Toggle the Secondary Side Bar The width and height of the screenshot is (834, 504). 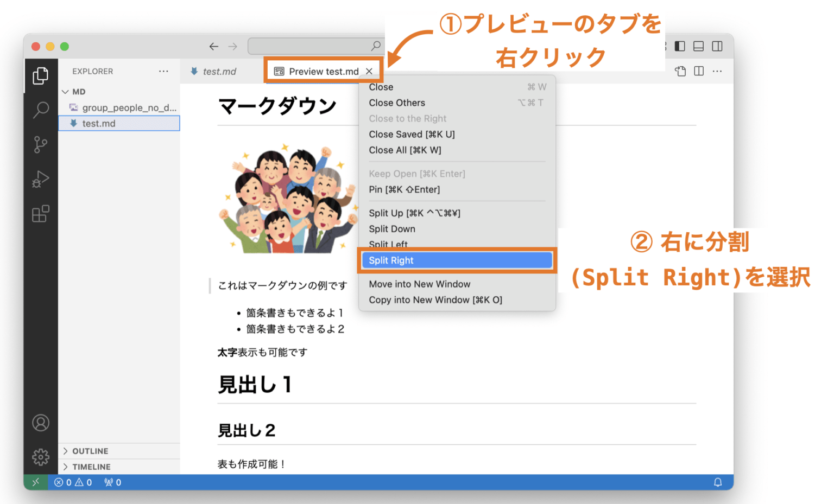coord(717,46)
